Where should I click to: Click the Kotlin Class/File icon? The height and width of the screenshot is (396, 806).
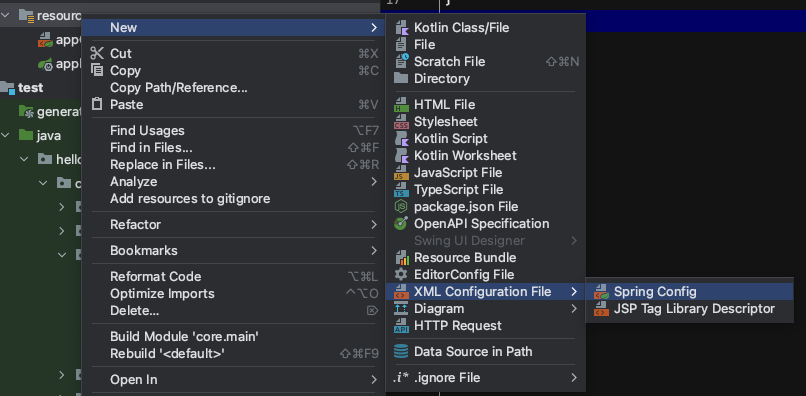coord(401,28)
